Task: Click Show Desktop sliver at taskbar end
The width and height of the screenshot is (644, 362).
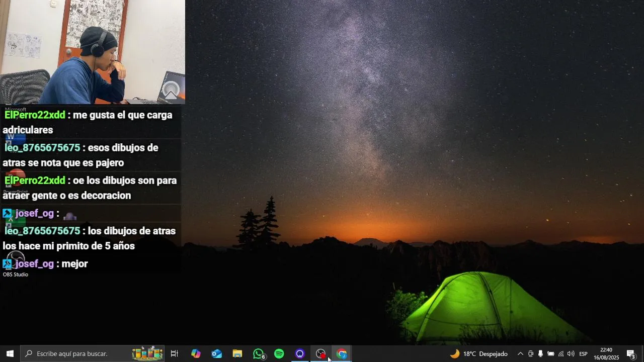Action: click(x=642, y=353)
